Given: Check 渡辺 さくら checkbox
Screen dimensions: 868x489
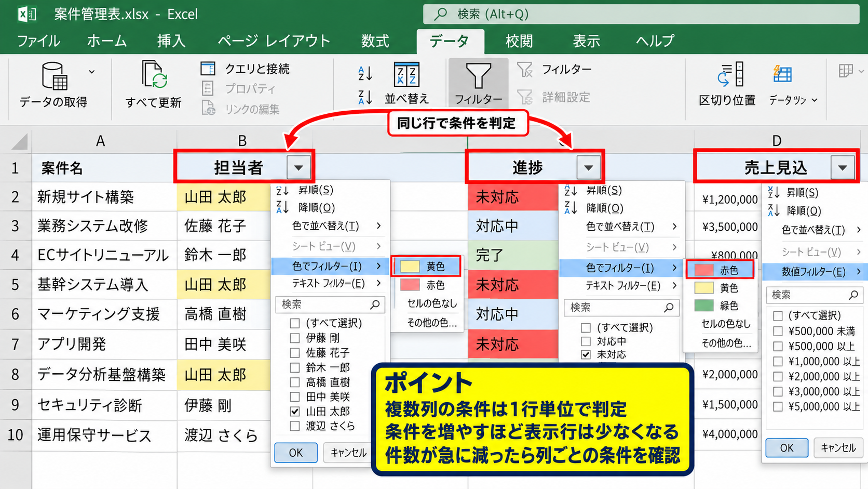Looking at the screenshot, I should point(295,426).
